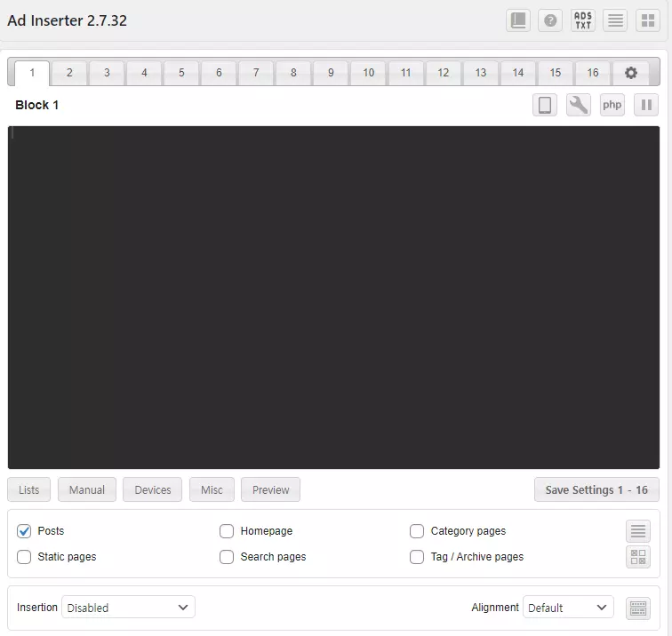Enable the Search pages checkbox

pyautogui.click(x=227, y=557)
